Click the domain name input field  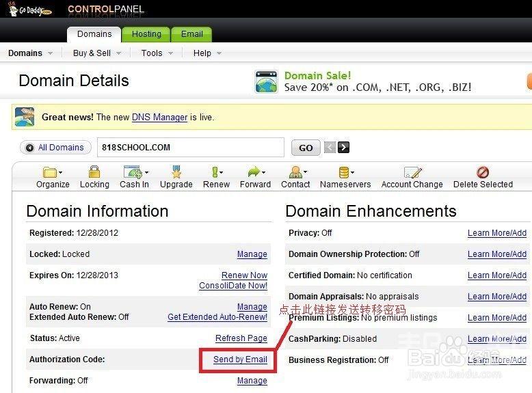[190, 148]
